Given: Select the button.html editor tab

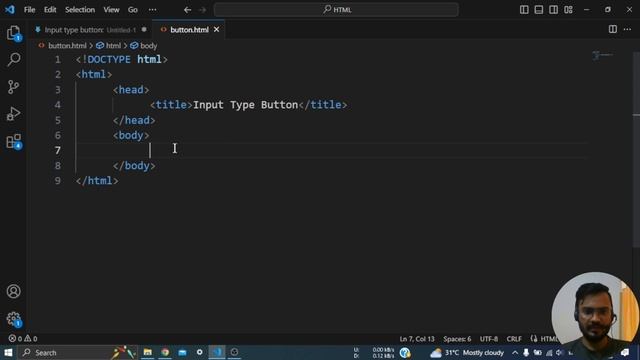Looking at the screenshot, I should pos(189,30).
